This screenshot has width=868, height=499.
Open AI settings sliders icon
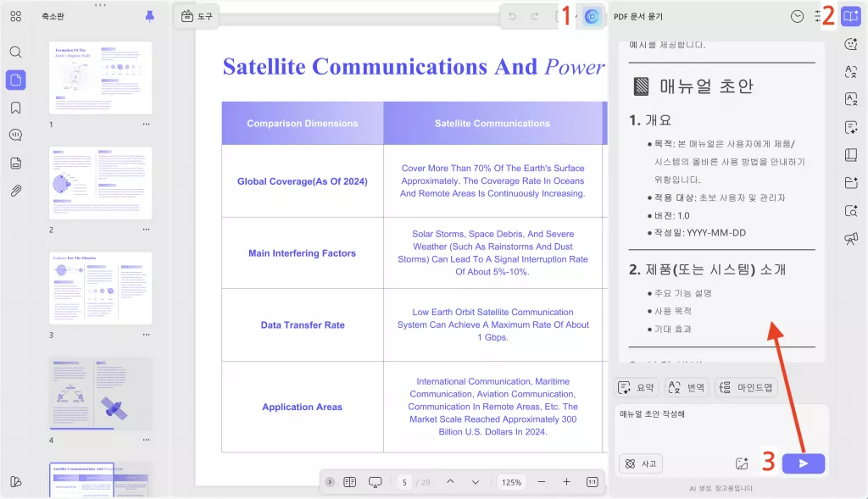818,17
